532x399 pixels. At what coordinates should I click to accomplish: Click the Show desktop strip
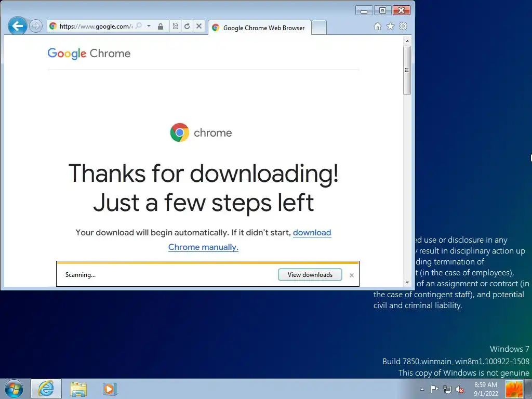[528, 389]
